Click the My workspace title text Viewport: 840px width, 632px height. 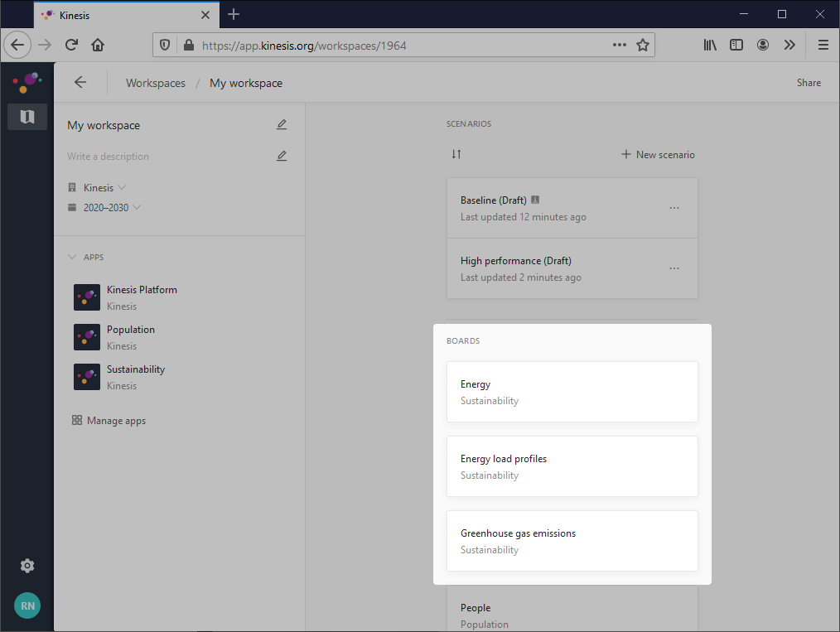click(x=104, y=125)
